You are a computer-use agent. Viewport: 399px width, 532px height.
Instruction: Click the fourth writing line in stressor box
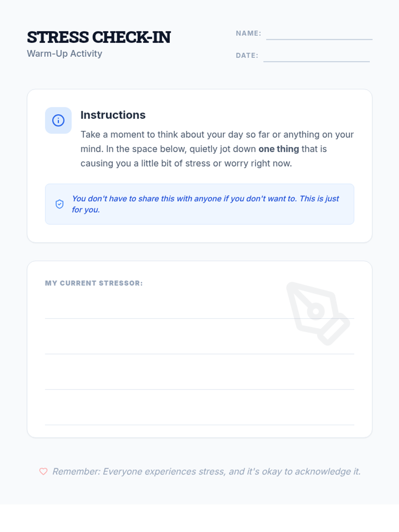[199, 416]
